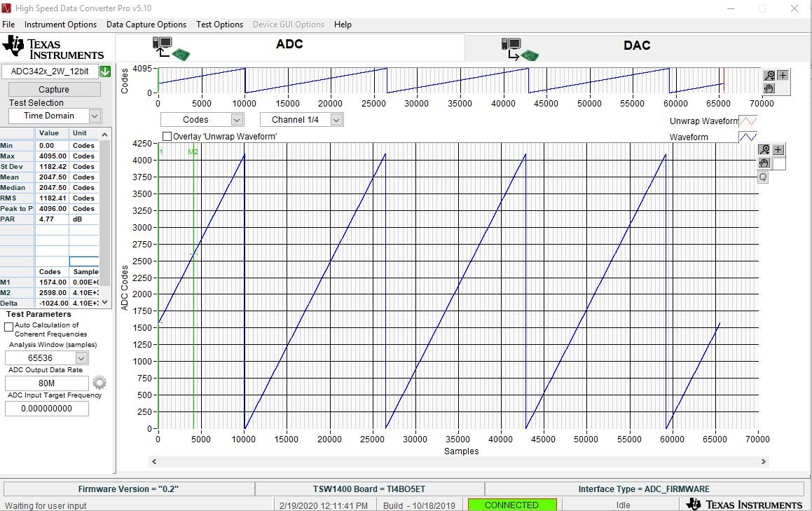
Task: Click the ADC capture computer-to-board icon
Action: click(171, 48)
